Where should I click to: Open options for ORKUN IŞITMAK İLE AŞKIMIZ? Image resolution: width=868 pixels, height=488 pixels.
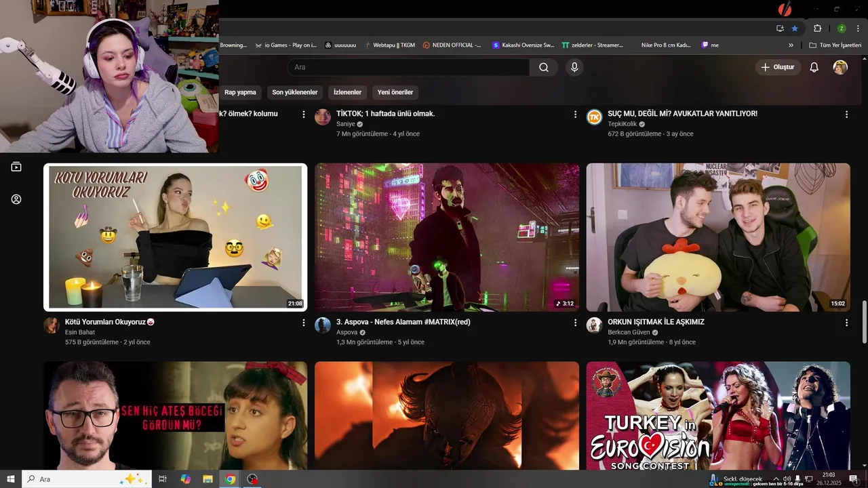846,323
